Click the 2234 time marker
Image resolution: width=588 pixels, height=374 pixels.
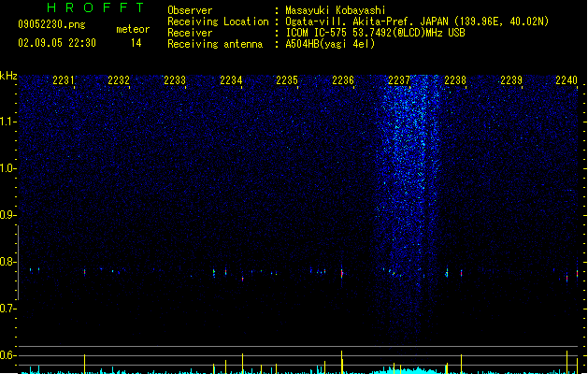(231, 79)
